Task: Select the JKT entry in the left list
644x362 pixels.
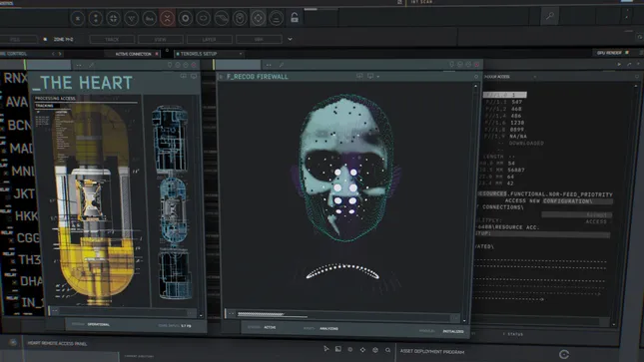Action: click(25, 193)
